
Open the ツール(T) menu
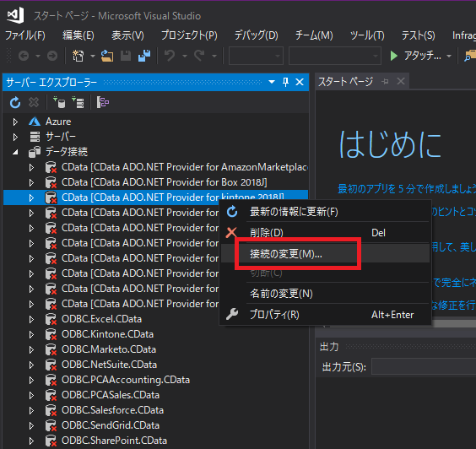(x=367, y=35)
